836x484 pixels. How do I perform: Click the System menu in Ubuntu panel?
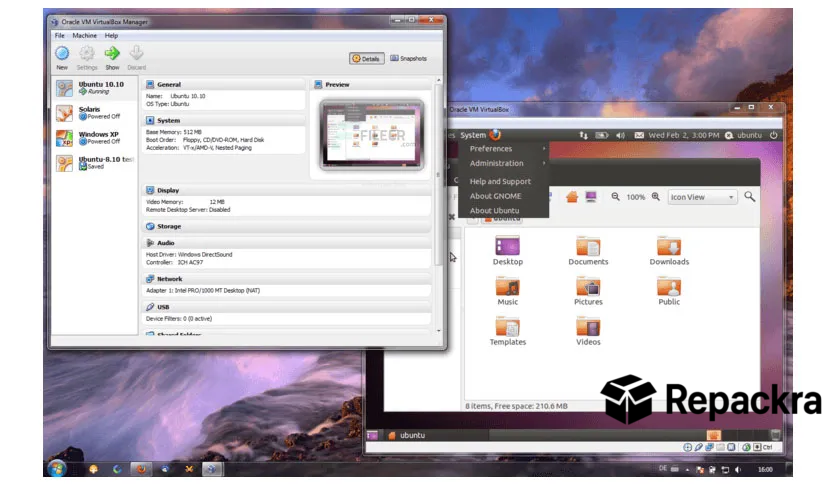coord(473,135)
